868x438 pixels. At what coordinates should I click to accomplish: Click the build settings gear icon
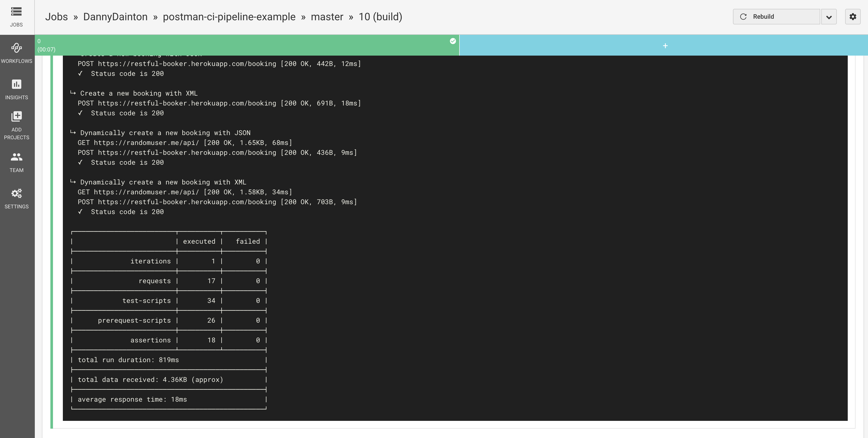[x=853, y=17]
